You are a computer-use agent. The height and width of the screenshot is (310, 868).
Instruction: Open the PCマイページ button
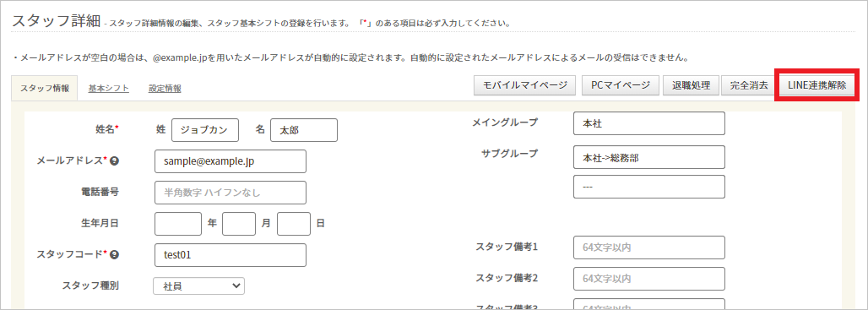coord(621,85)
